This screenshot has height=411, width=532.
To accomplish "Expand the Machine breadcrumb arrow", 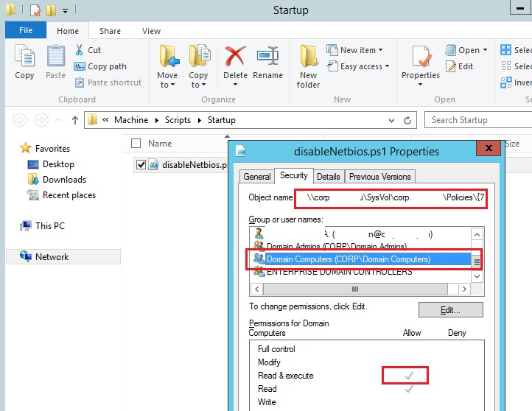I will click(x=156, y=120).
